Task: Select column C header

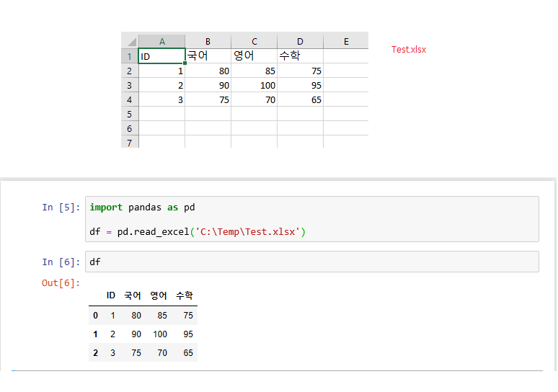Action: pyautogui.click(x=254, y=41)
